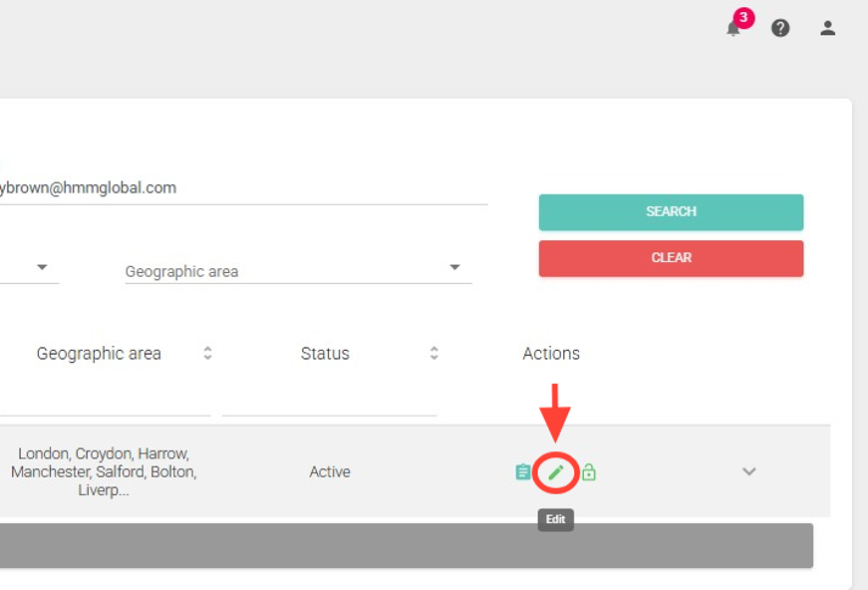Click the clipboard icon in Actions column
Image resolution: width=868 pixels, height=590 pixels.
tap(523, 472)
